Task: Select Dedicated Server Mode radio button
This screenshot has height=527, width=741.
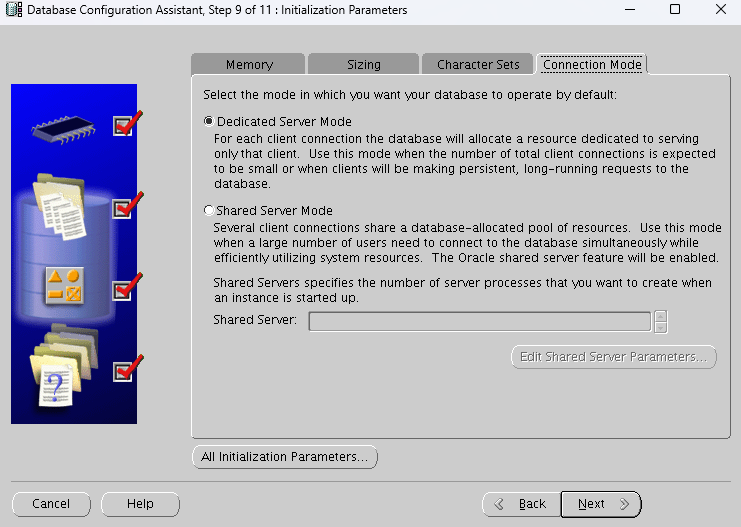Action: tap(208, 121)
